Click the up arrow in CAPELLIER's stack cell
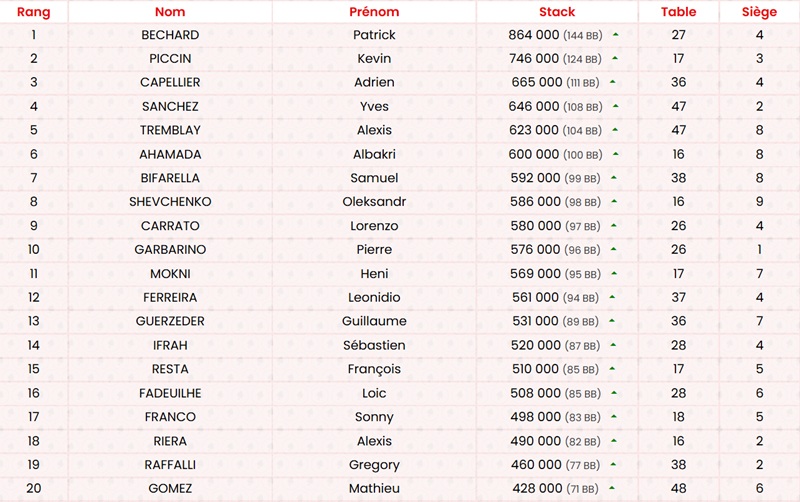Viewport: 800px width, 502px height. click(x=612, y=83)
